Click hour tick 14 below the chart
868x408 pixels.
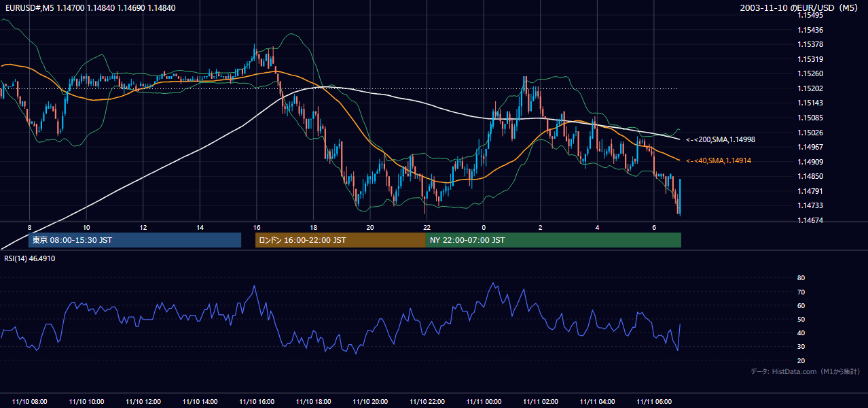pos(200,227)
